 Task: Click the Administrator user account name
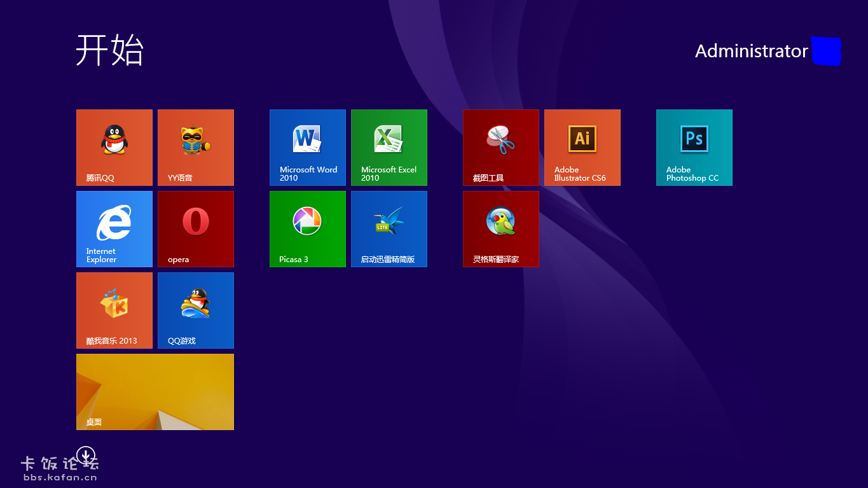click(x=751, y=51)
